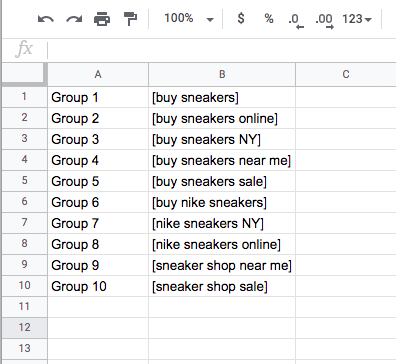This screenshot has height=364, width=396.
Task: Select row 13 header
Action: click(x=25, y=349)
